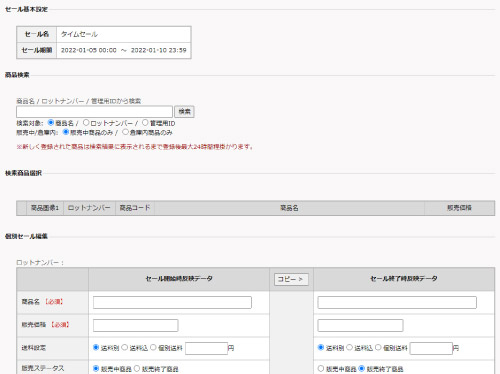Select ロットナンバー as search target
Screen dimensions: 500x374
pos(86,123)
